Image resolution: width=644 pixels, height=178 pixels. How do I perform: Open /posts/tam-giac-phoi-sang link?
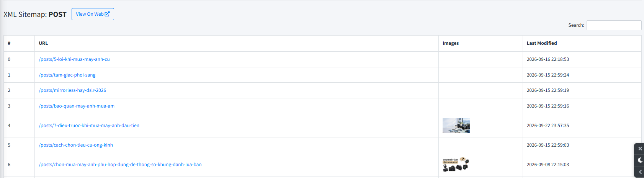(67, 75)
